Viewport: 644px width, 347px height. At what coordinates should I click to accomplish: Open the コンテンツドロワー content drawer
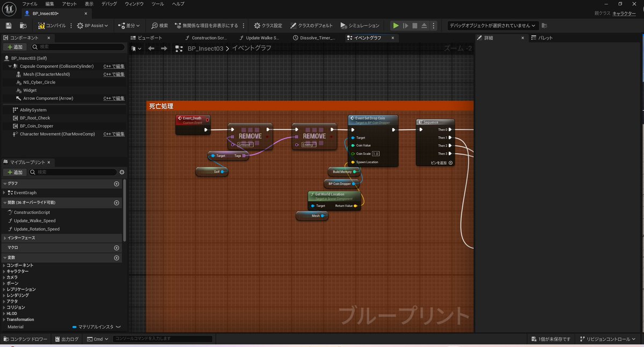click(25, 339)
